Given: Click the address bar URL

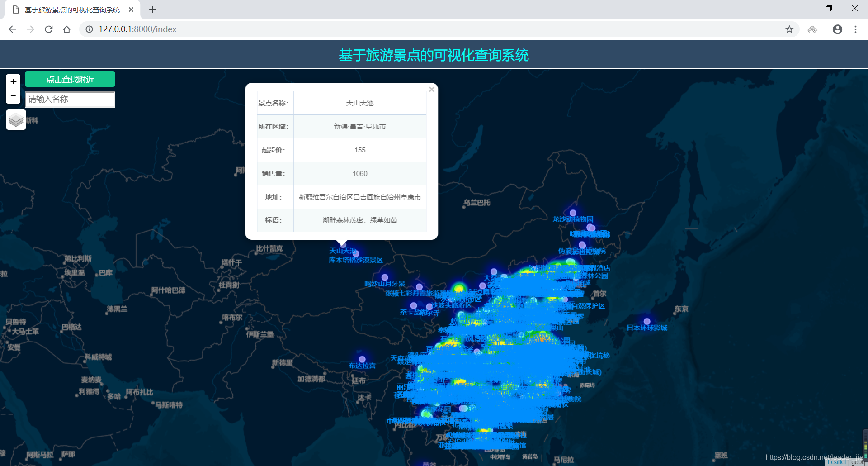Looking at the screenshot, I should pyautogui.click(x=137, y=29).
